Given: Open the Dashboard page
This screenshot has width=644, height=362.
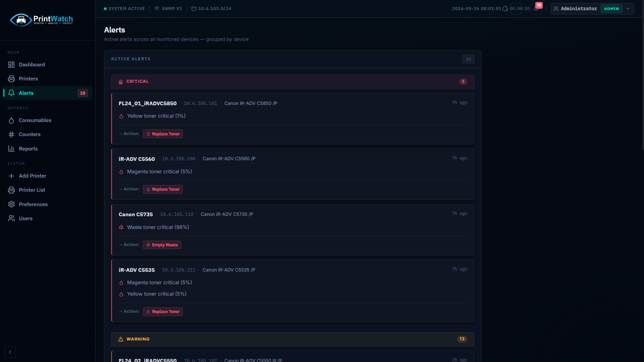Looking at the screenshot, I should [48, 64].
